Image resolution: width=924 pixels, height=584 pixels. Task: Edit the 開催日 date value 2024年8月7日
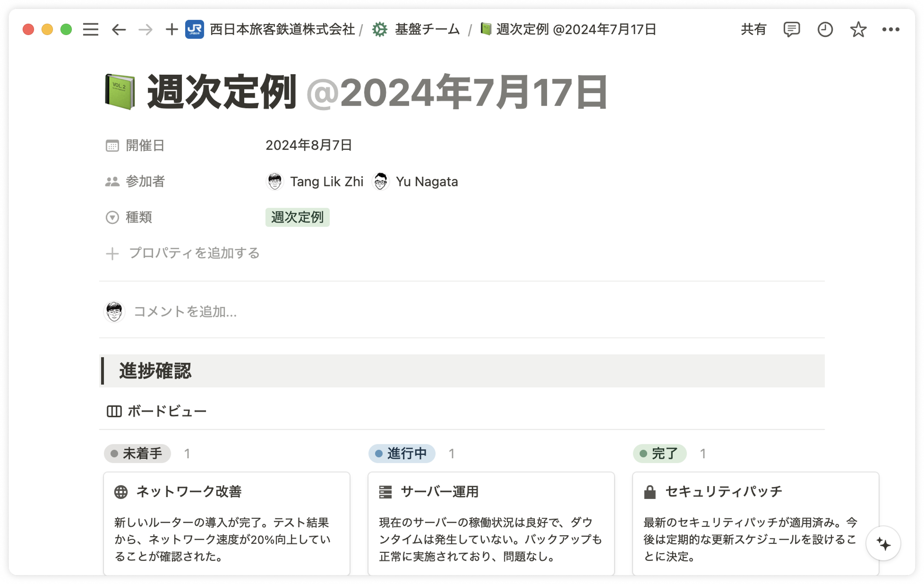coord(309,145)
